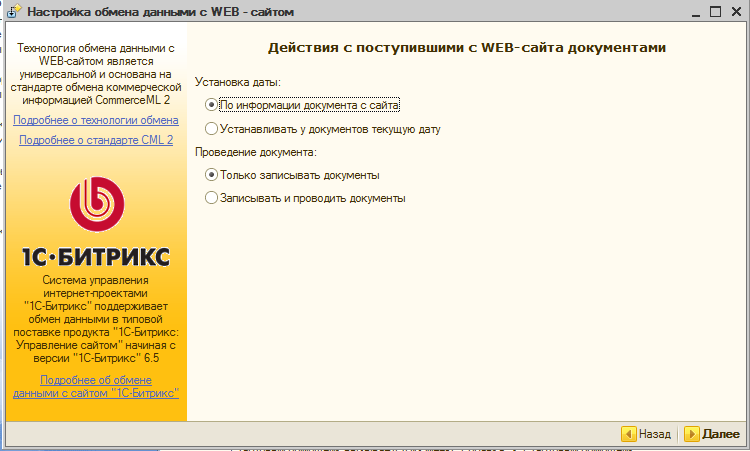Click heading 'Действия с поступившими с WEB-сайта документами'
The width and height of the screenshot is (750, 451).
pyautogui.click(x=467, y=48)
